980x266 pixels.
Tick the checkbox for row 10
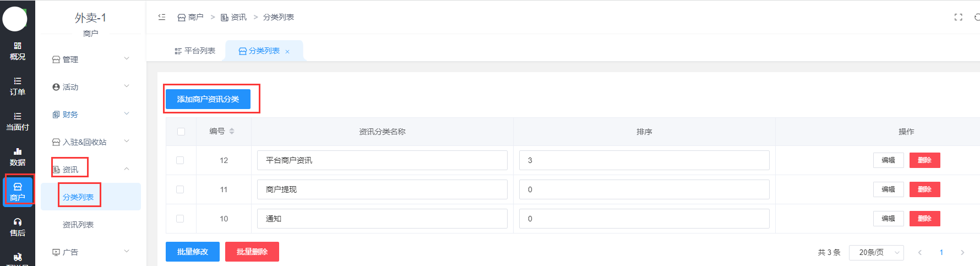[180, 219]
